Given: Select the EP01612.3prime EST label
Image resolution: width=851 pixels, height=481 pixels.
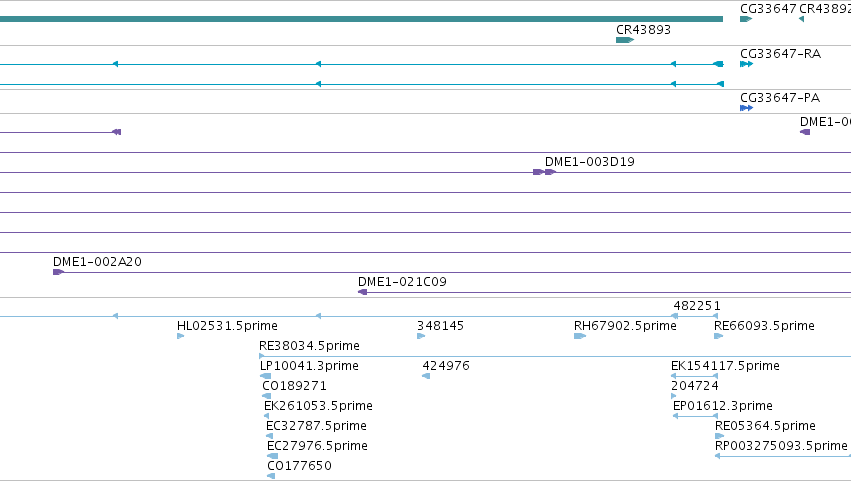Looking at the screenshot, I should 722,406.
